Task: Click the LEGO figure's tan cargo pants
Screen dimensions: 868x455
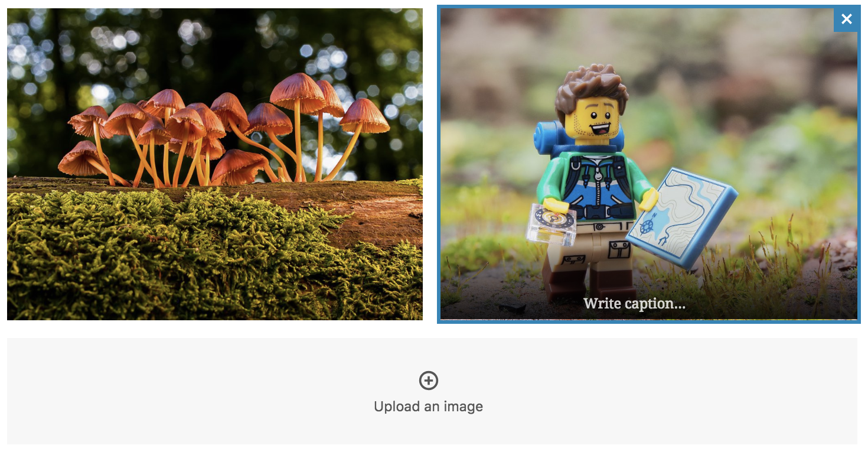Action: 590,248
